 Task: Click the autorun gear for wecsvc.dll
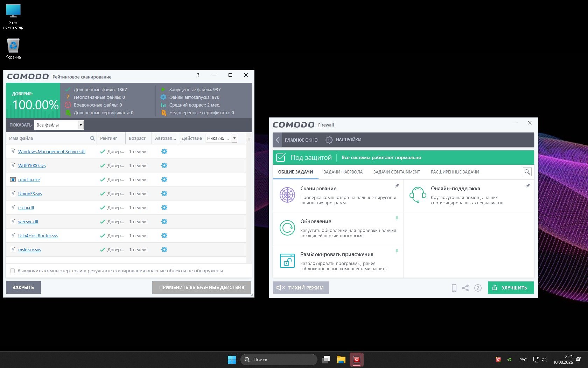pos(164,222)
